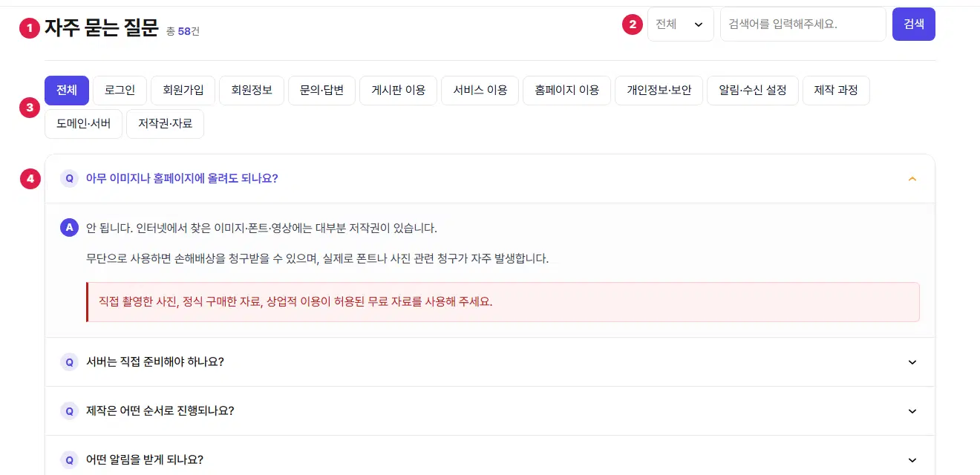Click Q icon beside 서버는 직접 준비해야 question
The width and height of the screenshot is (980, 475).
coord(69,362)
